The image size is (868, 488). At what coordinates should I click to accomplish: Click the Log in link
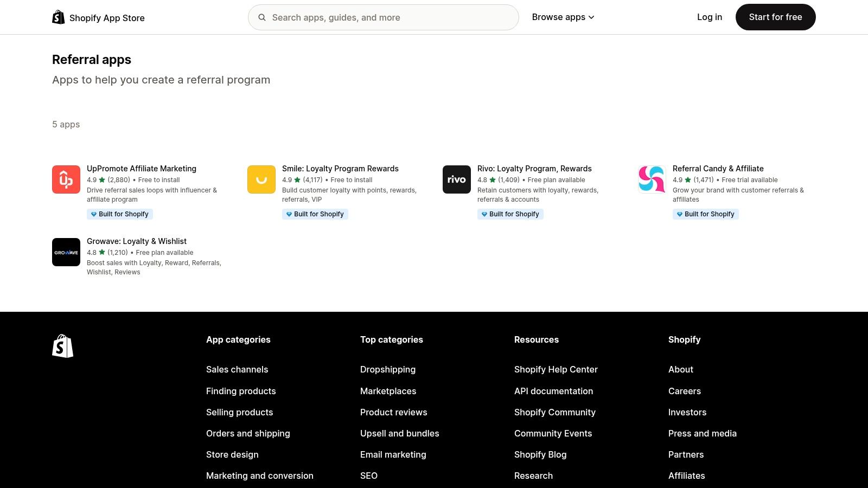pos(710,17)
